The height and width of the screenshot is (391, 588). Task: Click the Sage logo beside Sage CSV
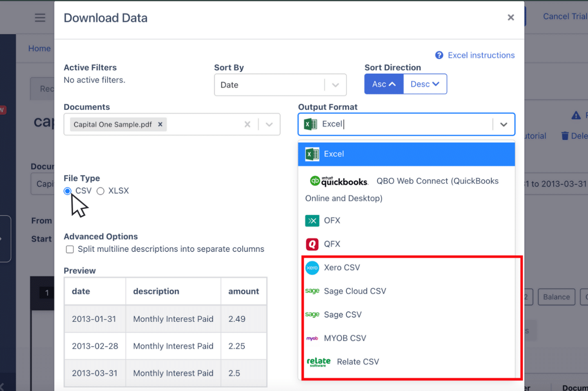click(x=312, y=315)
